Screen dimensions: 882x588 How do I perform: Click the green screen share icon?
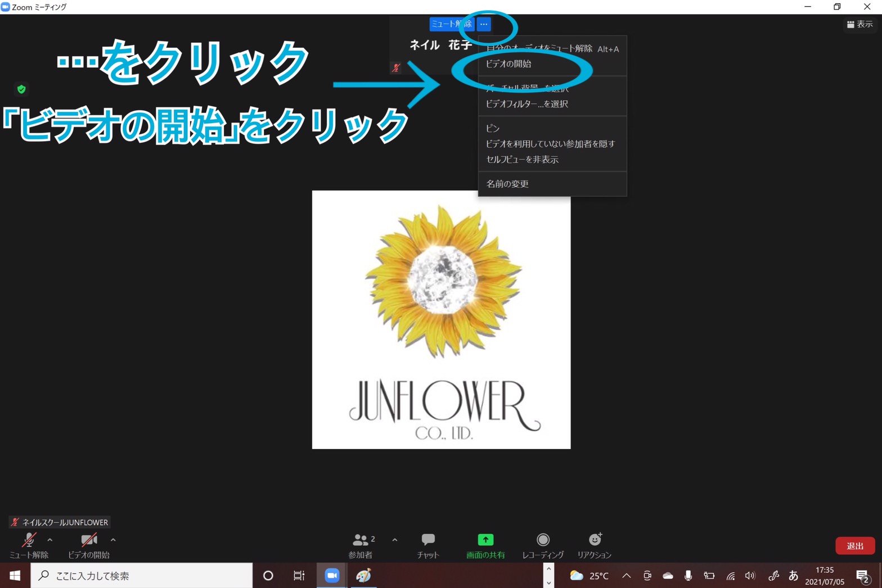(485, 540)
